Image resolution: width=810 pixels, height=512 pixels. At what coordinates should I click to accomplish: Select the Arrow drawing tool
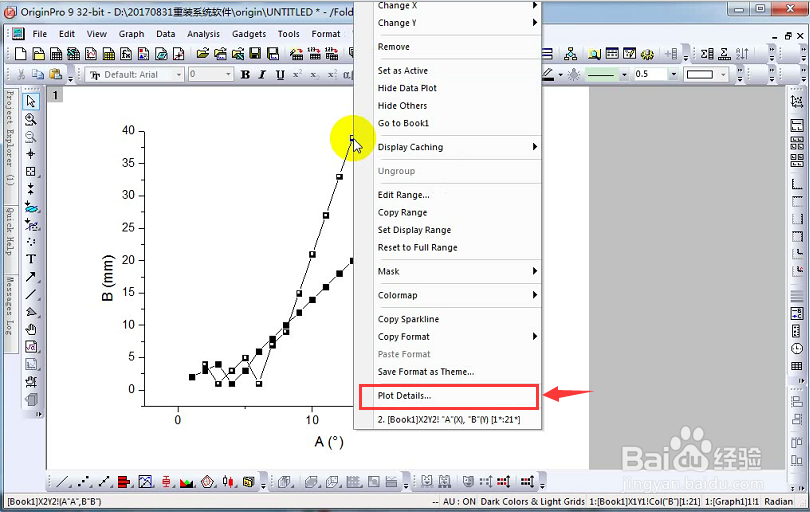pyautogui.click(x=30, y=277)
